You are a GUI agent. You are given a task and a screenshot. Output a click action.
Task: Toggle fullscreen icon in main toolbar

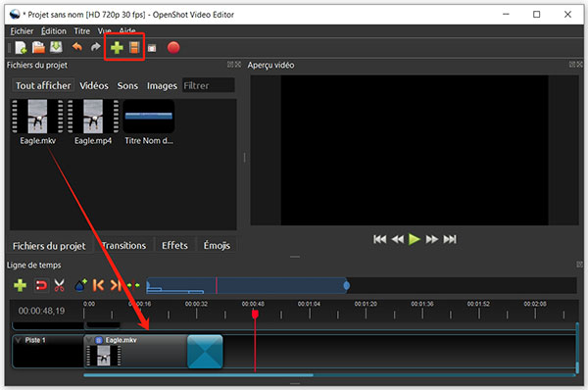click(152, 48)
